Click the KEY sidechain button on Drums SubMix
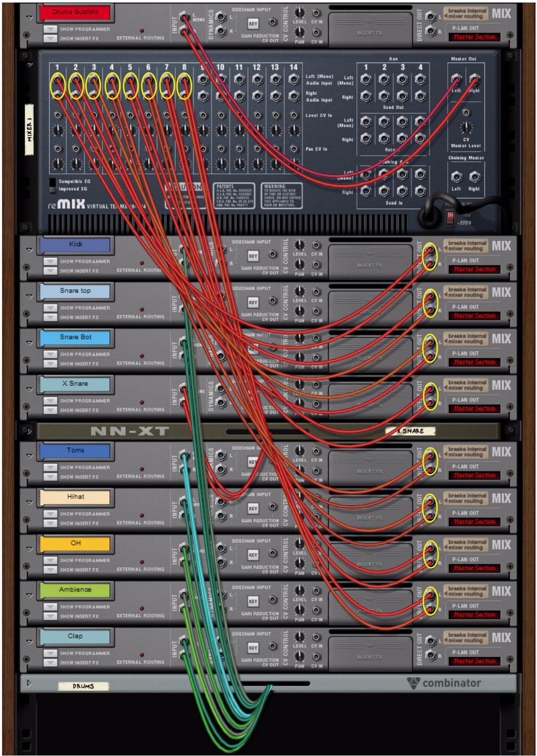This screenshot has height=756, width=537. point(253,24)
